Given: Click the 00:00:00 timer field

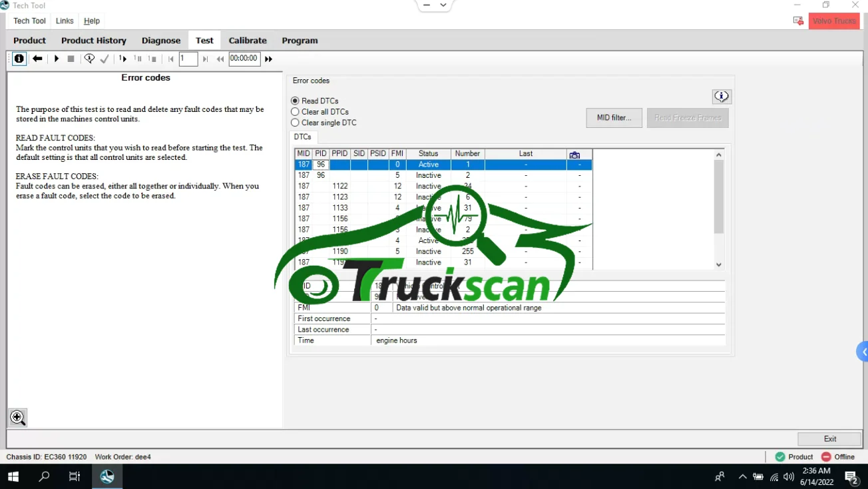Looking at the screenshot, I should 244,59.
